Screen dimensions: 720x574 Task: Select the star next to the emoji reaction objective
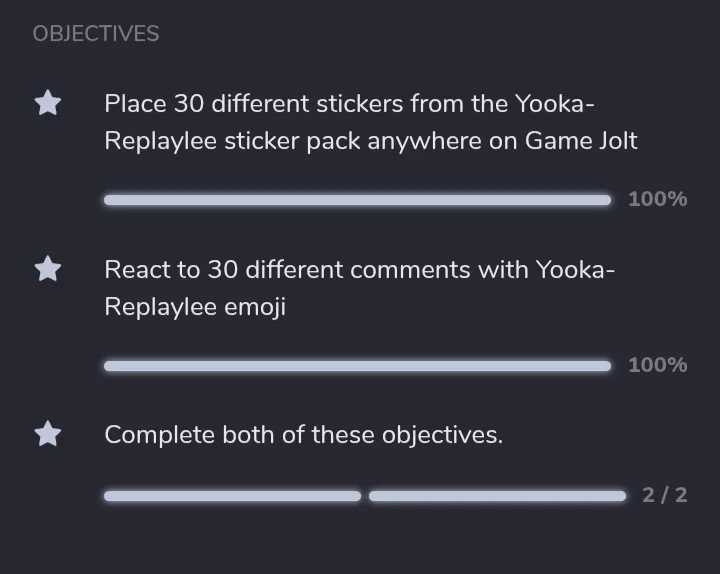tap(48, 269)
